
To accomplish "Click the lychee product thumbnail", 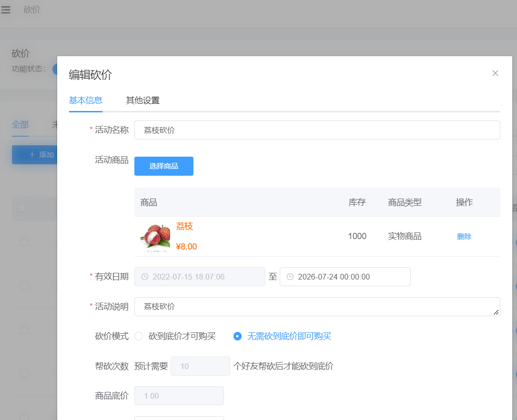I will [156, 236].
